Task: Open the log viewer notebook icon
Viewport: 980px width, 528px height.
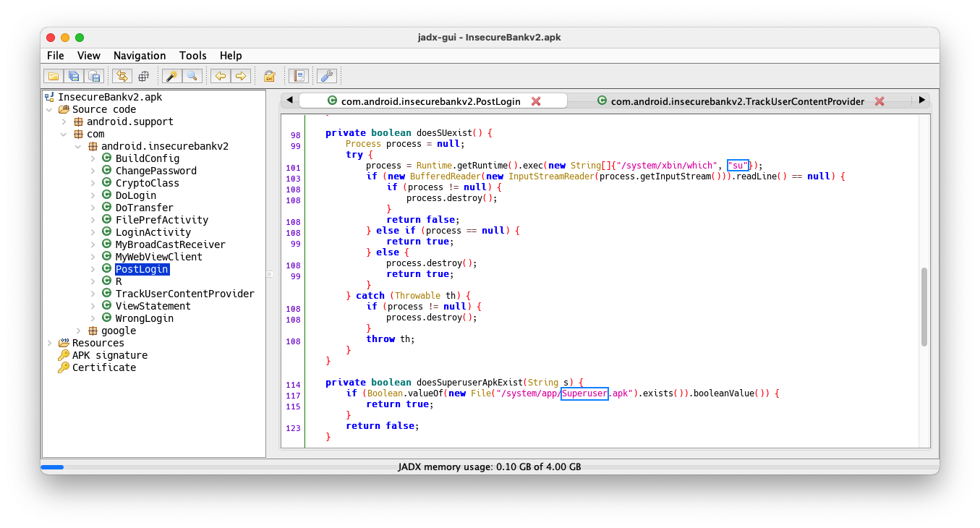Action: tap(298, 76)
